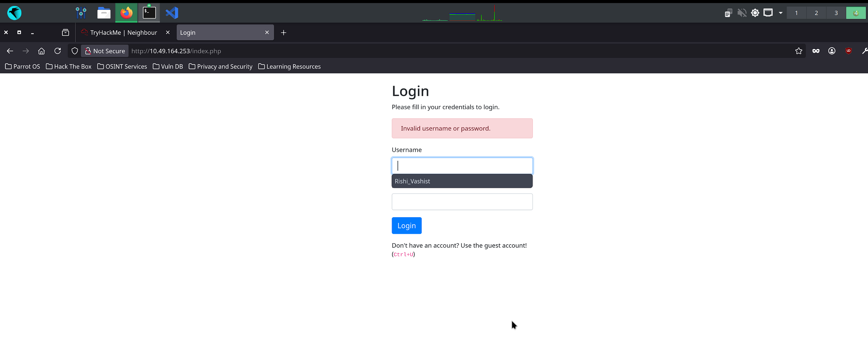Switch to workspace 4
This screenshot has height=360, width=868.
click(856, 13)
